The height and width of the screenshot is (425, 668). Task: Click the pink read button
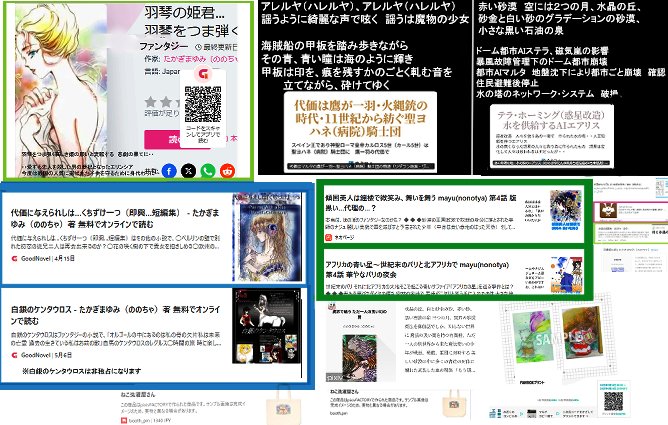164,139
